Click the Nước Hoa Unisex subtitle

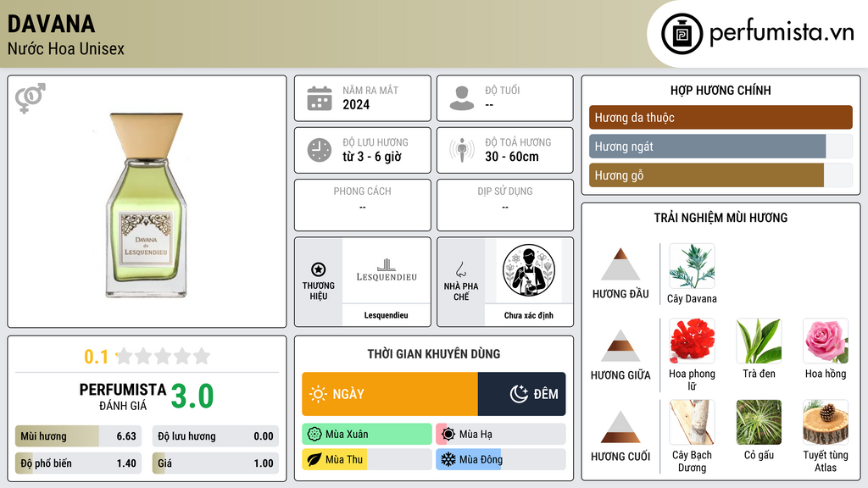tap(66, 49)
